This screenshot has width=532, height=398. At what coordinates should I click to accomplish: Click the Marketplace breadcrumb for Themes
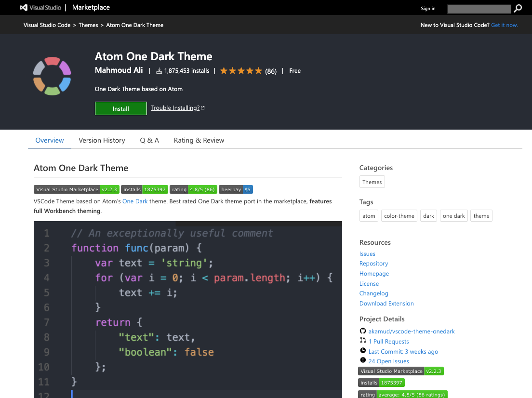point(88,25)
